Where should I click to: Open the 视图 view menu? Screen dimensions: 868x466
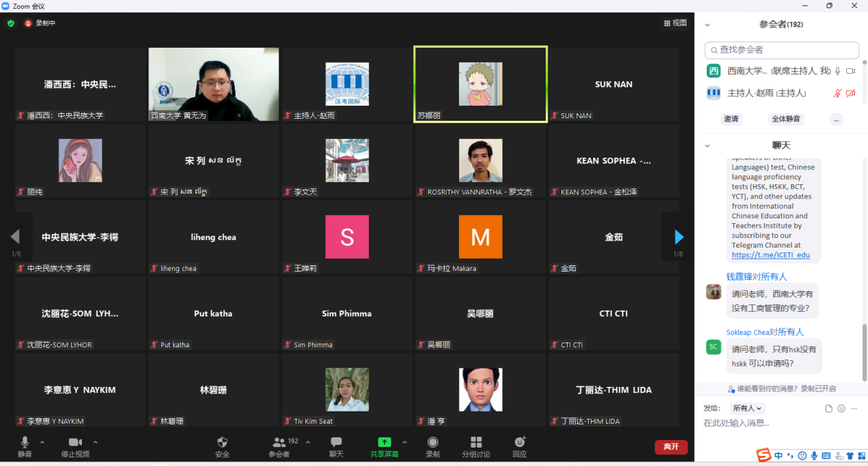pos(675,23)
